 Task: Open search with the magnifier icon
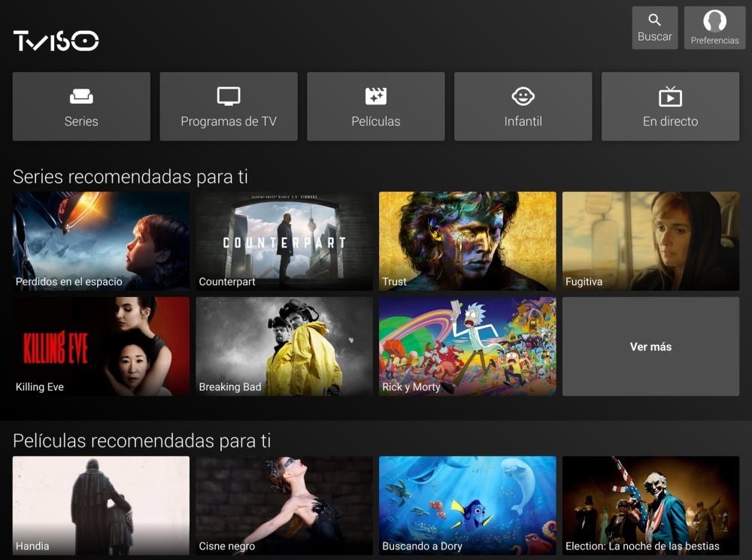pyautogui.click(x=654, y=22)
